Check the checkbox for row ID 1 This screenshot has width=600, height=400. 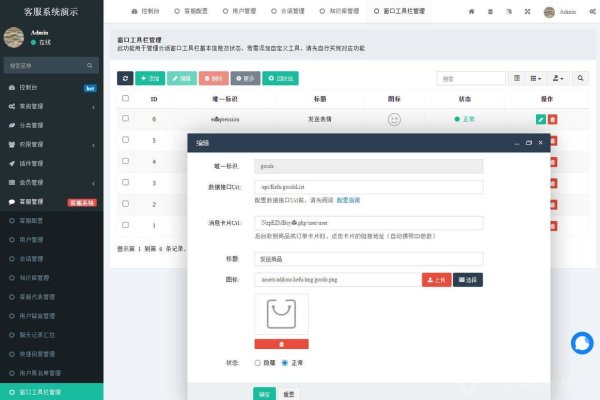[126, 225]
